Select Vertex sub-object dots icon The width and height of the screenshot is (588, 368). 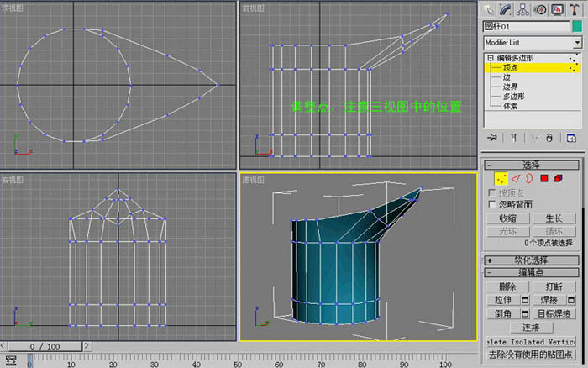click(501, 179)
